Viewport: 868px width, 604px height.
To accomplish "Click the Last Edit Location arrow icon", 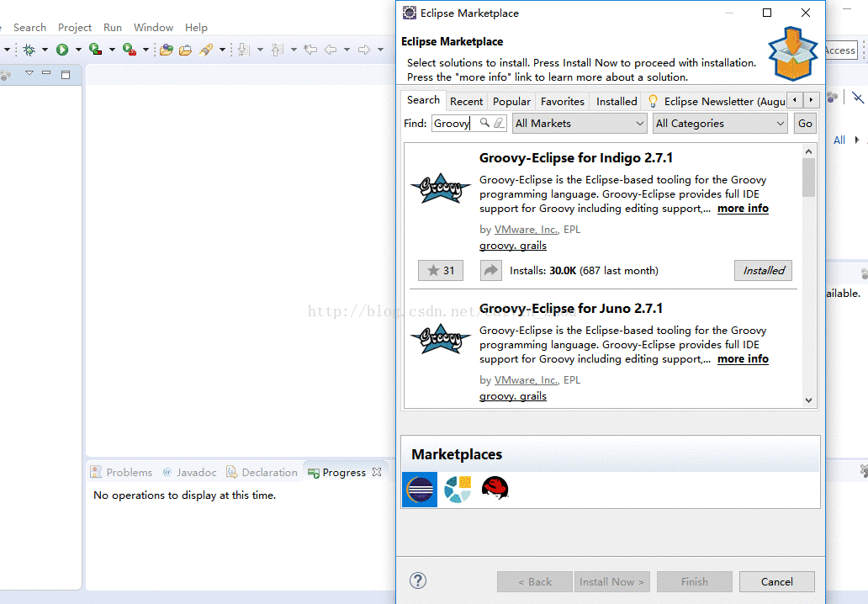I will tap(310, 50).
